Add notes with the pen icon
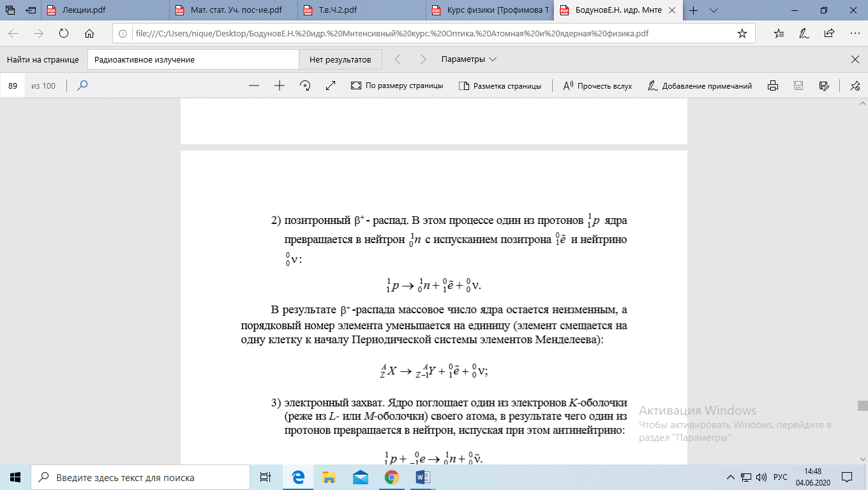Viewport: 868px width, 490px height. click(x=804, y=34)
